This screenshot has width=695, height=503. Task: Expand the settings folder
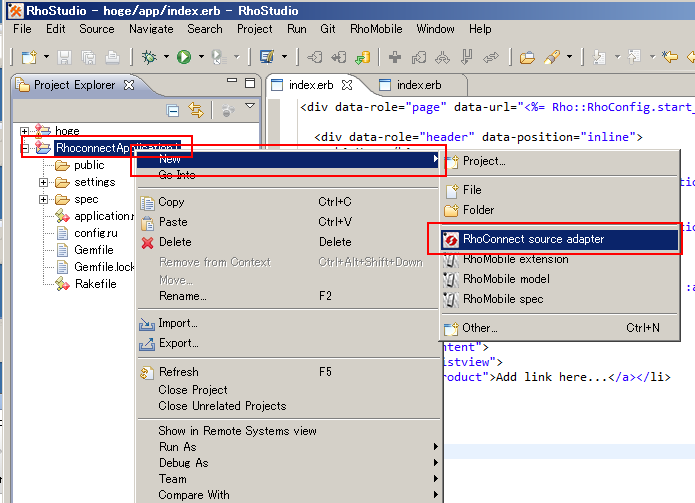click(43, 182)
